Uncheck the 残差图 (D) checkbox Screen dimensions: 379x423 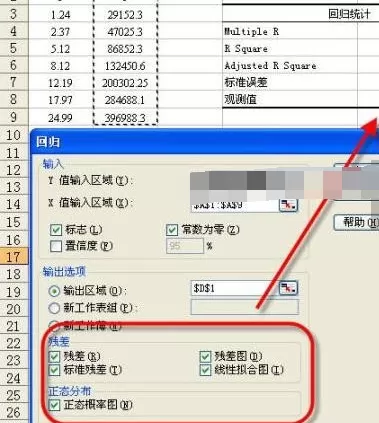click(x=205, y=356)
